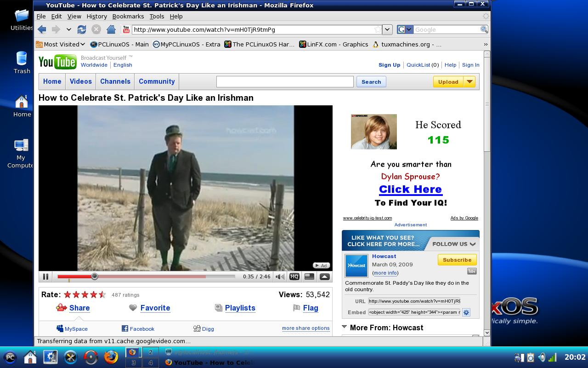Click the video progress scrubber handle
The height and width of the screenshot is (368, 588).
click(x=95, y=276)
